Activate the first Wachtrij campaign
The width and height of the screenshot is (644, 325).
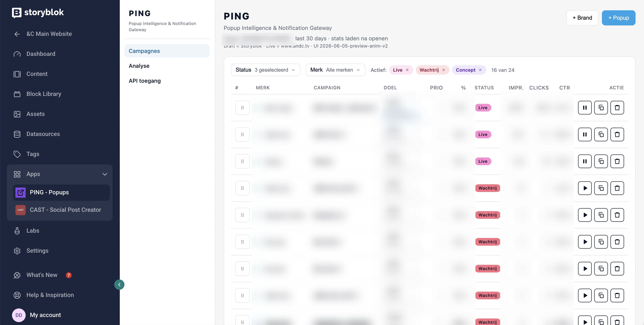[585, 188]
